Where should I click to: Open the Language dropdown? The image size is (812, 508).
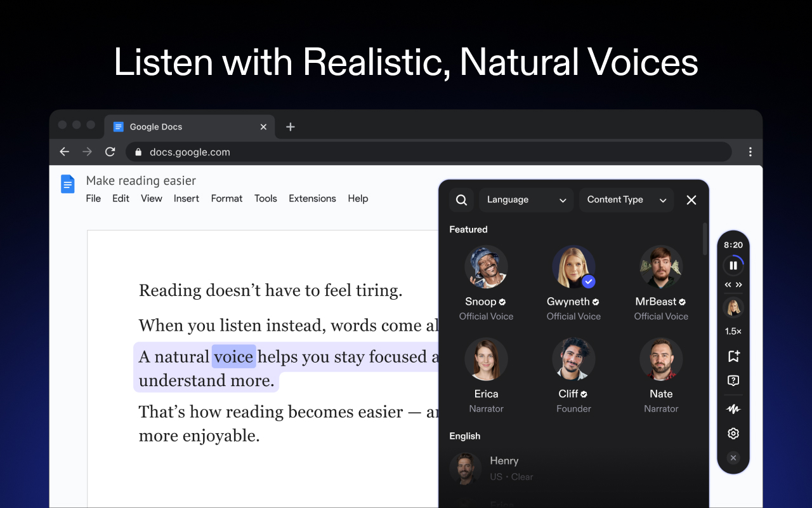526,199
